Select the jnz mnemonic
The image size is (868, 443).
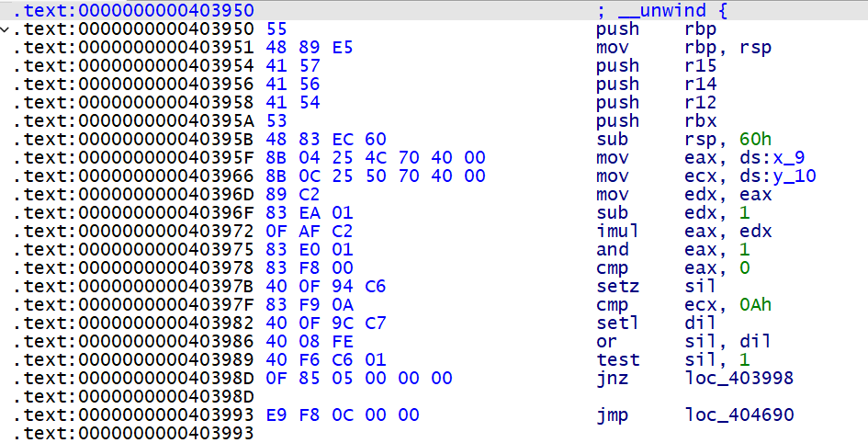(x=612, y=379)
